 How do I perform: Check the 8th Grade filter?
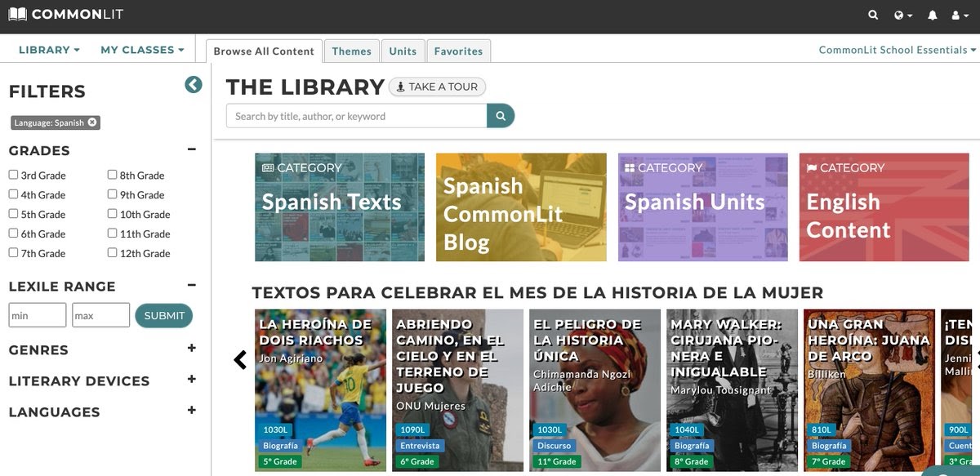[112, 175]
